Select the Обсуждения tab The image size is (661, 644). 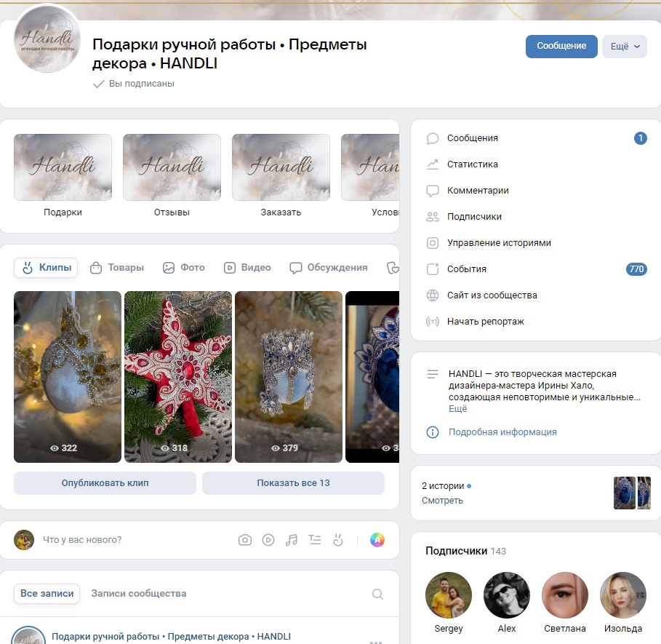point(329,267)
